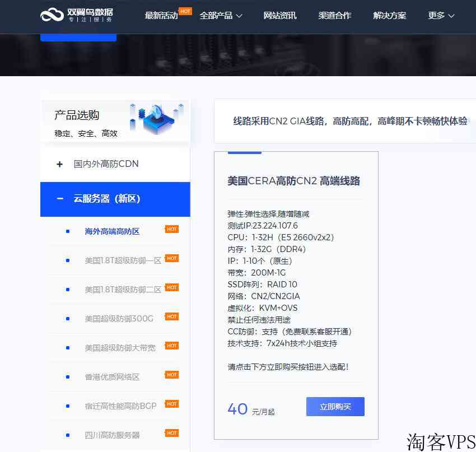This screenshot has height=452, width=476.
Task: Click the 双翼鸟数据 cloud logo
Action: coord(77,15)
